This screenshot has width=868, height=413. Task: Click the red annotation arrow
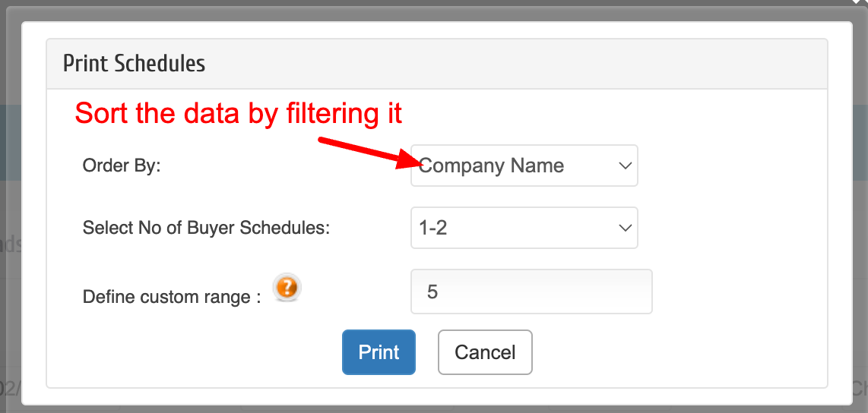366,152
